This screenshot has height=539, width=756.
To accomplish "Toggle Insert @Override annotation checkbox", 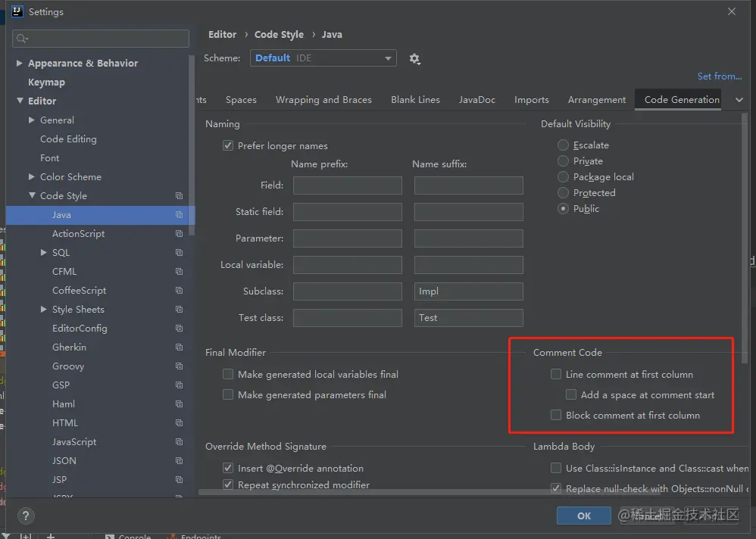I will [228, 468].
